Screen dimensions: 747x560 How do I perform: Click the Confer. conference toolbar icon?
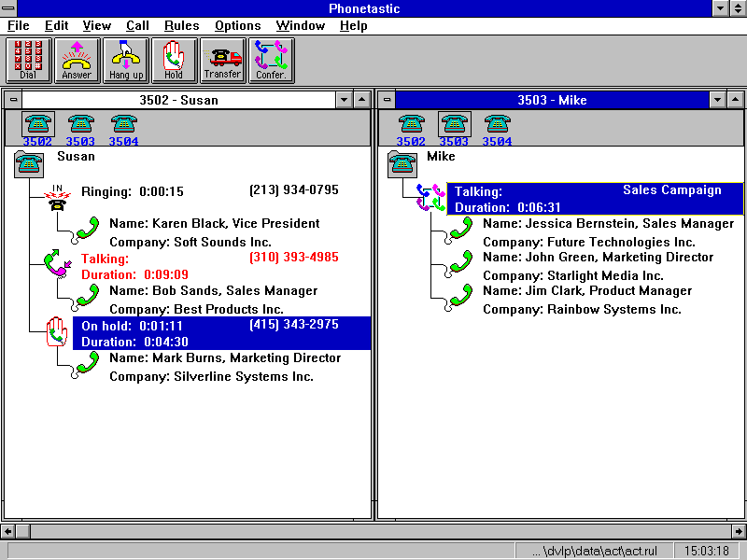(271, 61)
